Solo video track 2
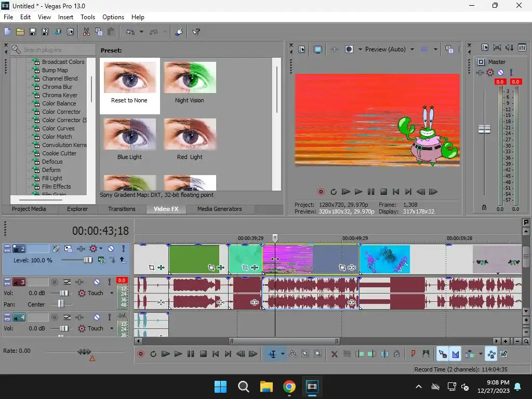 pos(124,249)
